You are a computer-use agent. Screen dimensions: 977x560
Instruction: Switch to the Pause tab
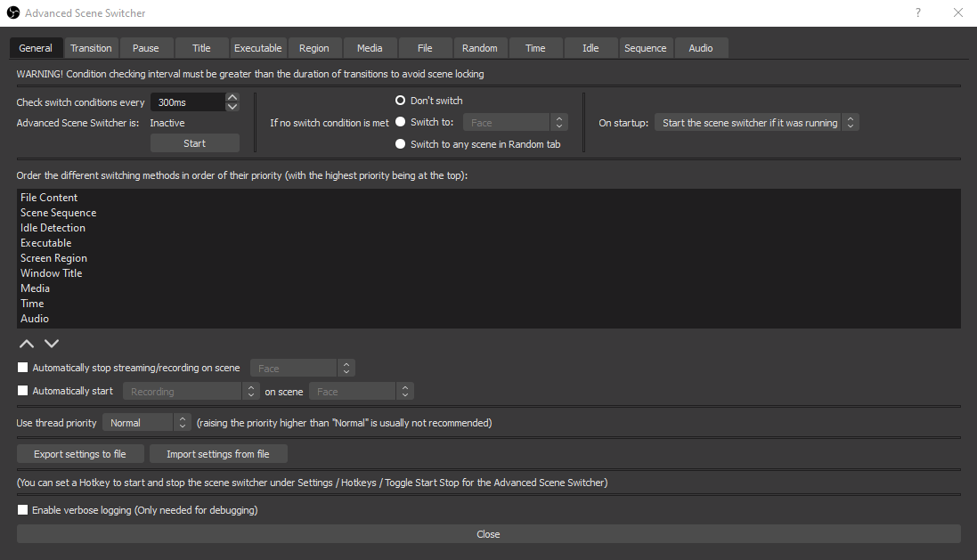pos(146,48)
